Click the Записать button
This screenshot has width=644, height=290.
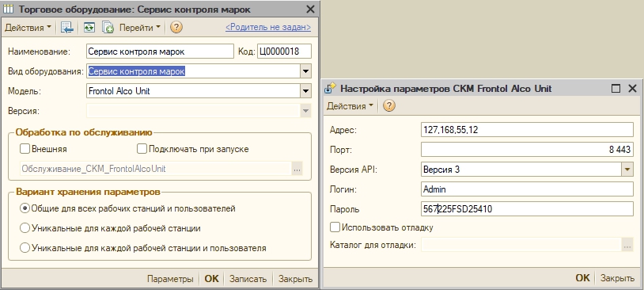tap(248, 278)
